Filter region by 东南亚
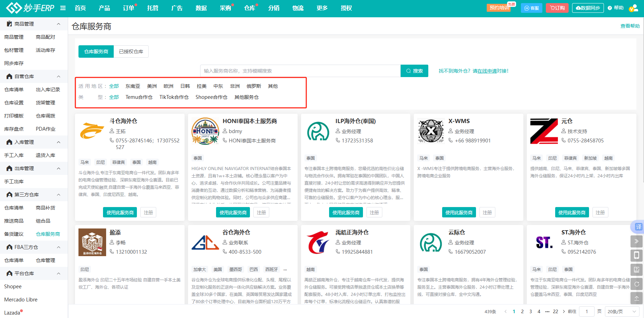644x318 pixels. click(x=133, y=86)
